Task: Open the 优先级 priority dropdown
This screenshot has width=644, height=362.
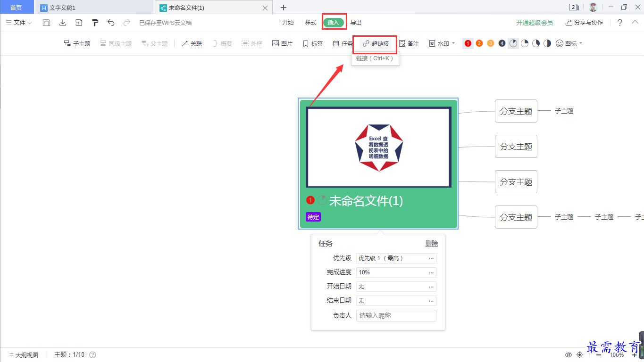Action: (396, 258)
